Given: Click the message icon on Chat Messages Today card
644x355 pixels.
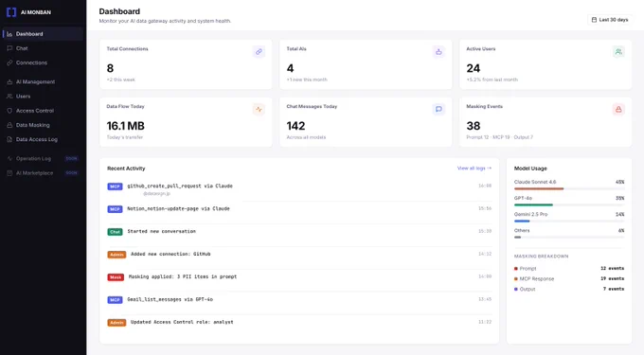Looking at the screenshot, I should point(438,109).
